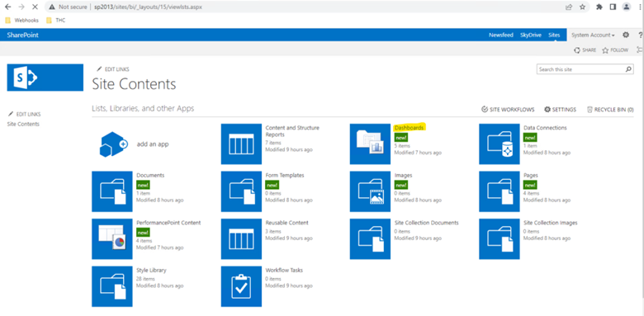This screenshot has height=316, width=644.
Task: Go to Newsfeed in the suite bar
Action: tap(500, 35)
